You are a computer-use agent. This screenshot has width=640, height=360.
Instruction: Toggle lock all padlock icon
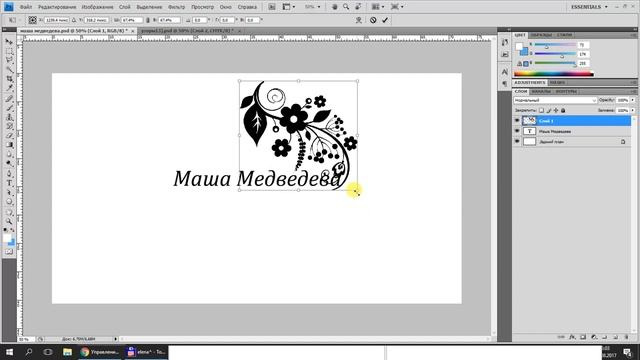pyautogui.click(x=563, y=110)
